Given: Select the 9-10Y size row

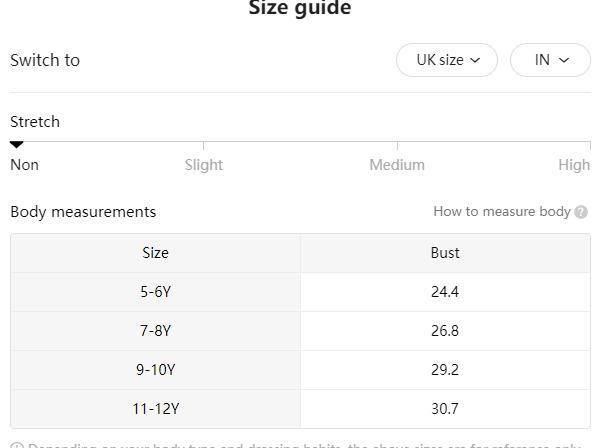Looking at the screenshot, I should click(155, 370).
